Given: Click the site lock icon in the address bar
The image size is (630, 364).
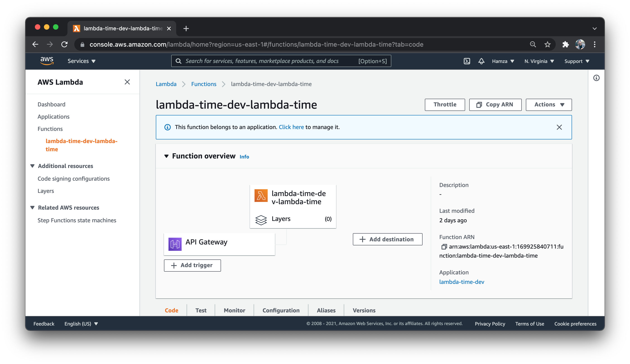Looking at the screenshot, I should 82,44.
